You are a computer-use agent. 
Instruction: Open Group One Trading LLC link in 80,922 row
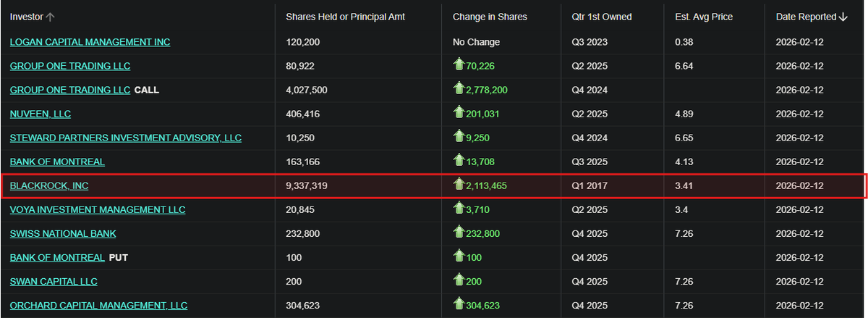click(x=70, y=66)
